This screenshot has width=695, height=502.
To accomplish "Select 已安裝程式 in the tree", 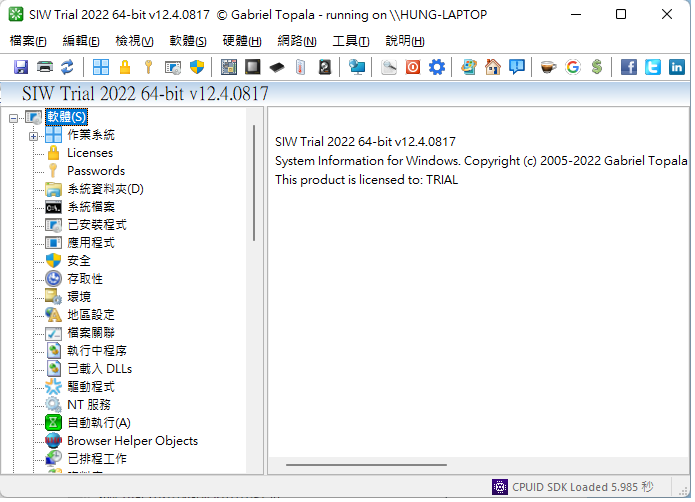I will coord(97,225).
